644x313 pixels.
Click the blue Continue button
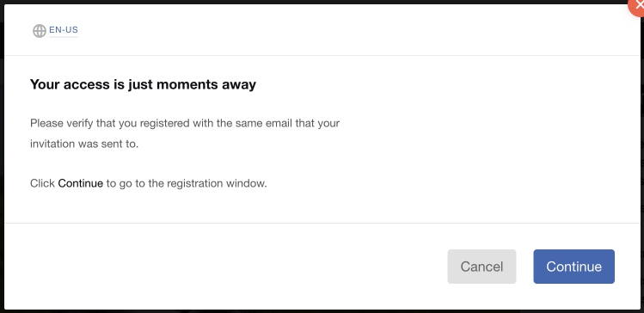tap(573, 267)
